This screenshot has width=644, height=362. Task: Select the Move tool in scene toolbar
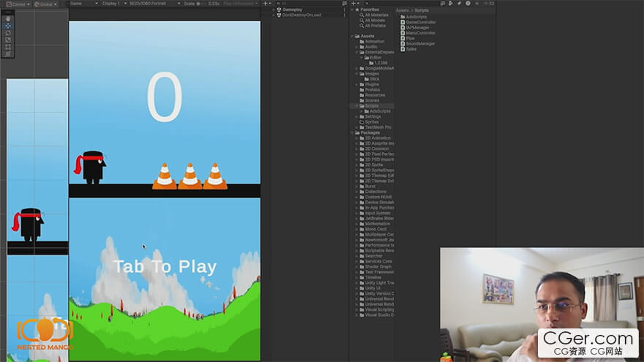pos(8,26)
